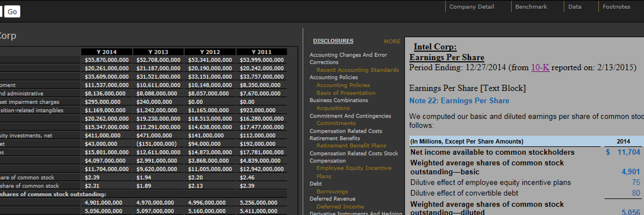Open the Borrowings disclosure
This screenshot has width=644, height=215.
pyautogui.click(x=332, y=191)
